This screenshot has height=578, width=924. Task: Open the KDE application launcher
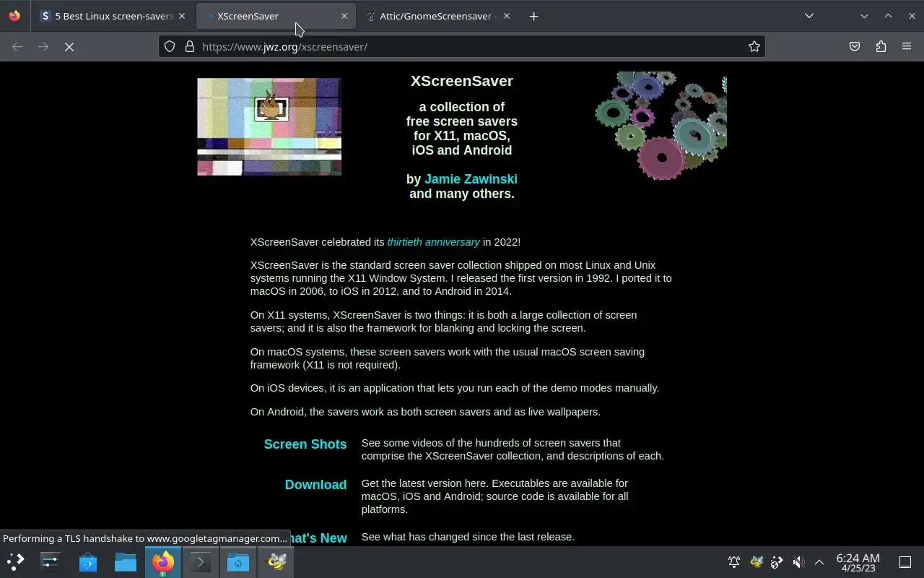pyautogui.click(x=15, y=561)
